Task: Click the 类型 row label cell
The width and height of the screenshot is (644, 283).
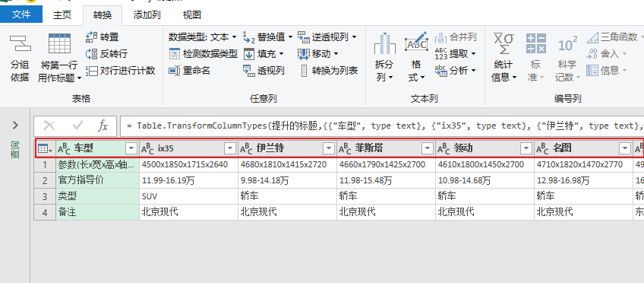Action: point(98,196)
